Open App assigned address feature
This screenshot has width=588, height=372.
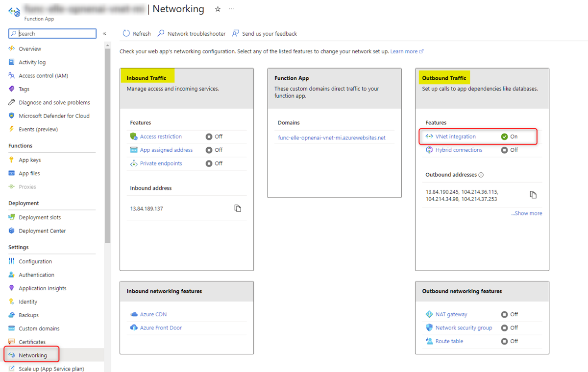(166, 150)
